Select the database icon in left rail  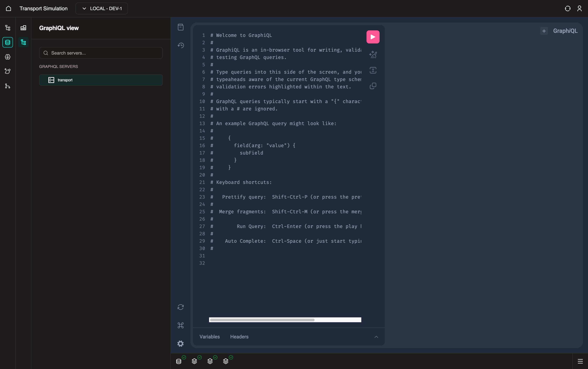tap(8, 42)
